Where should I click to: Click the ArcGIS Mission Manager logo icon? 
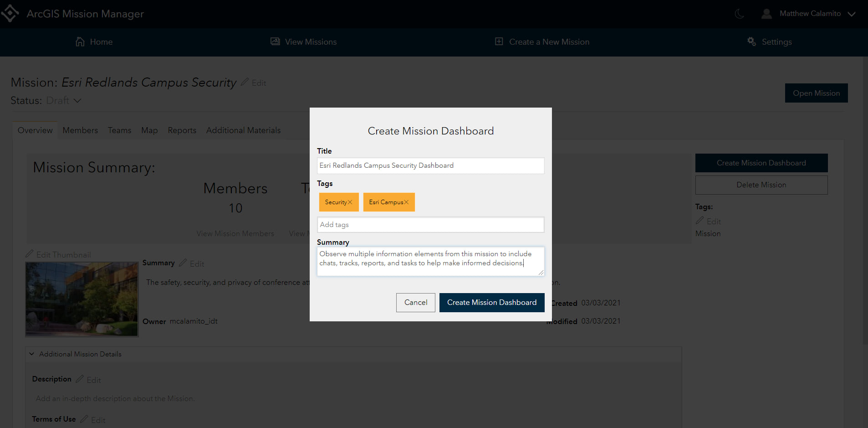[x=10, y=13]
